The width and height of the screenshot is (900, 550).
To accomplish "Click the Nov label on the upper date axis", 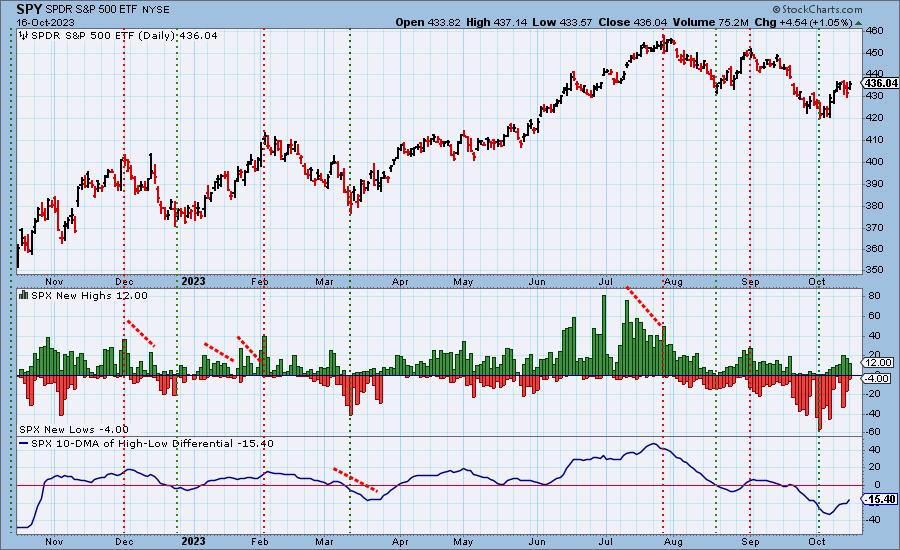I will (54, 282).
